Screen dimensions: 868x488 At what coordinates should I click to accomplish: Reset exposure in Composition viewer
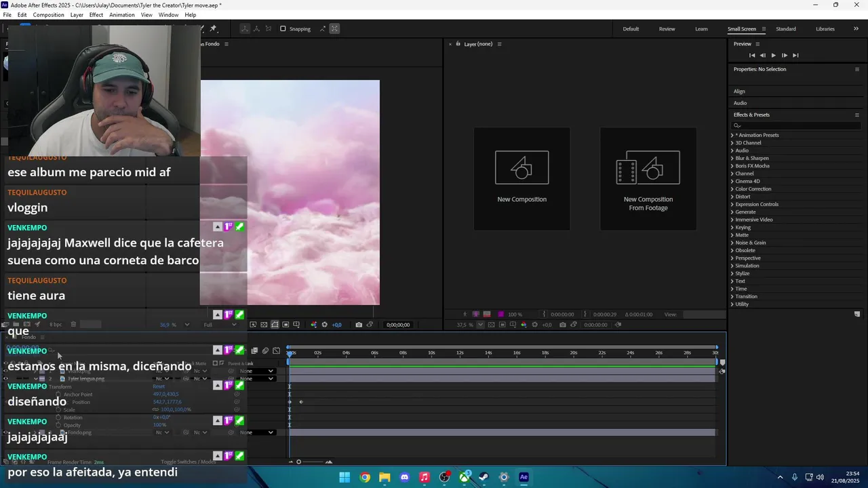pos(324,325)
